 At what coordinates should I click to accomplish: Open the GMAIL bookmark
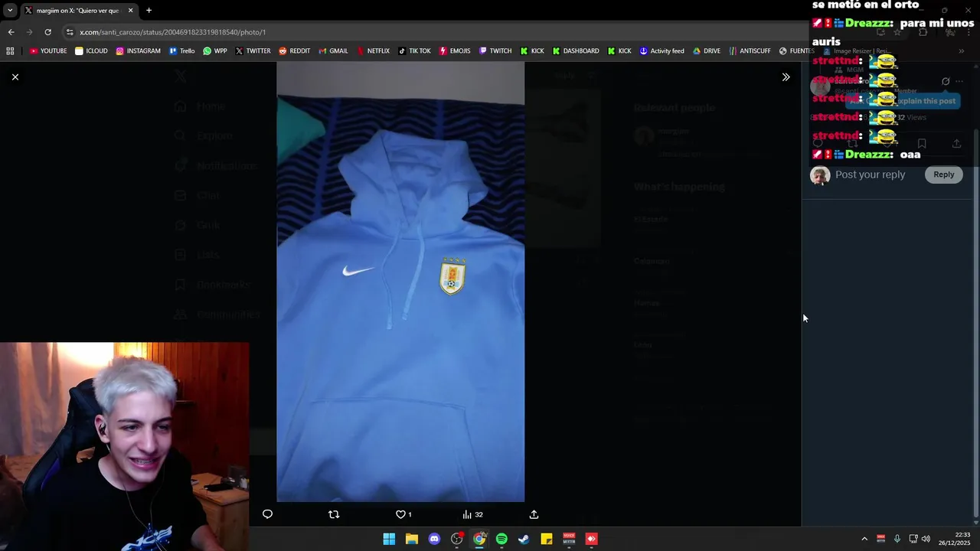pos(333,51)
